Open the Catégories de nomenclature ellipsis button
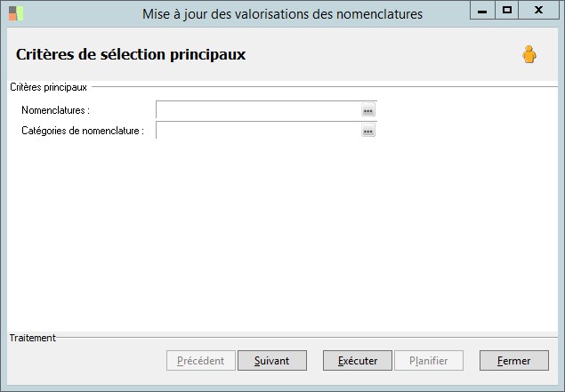The height and width of the screenshot is (392, 565). 368,131
